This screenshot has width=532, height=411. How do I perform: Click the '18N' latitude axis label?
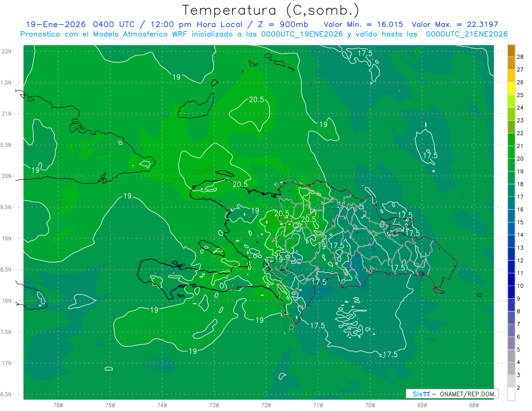pos(8,301)
